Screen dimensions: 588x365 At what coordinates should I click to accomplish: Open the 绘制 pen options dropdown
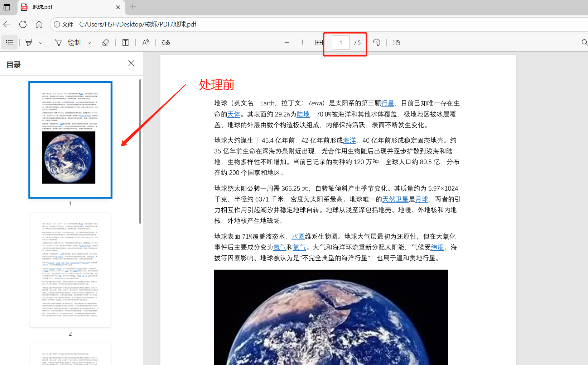coord(89,42)
